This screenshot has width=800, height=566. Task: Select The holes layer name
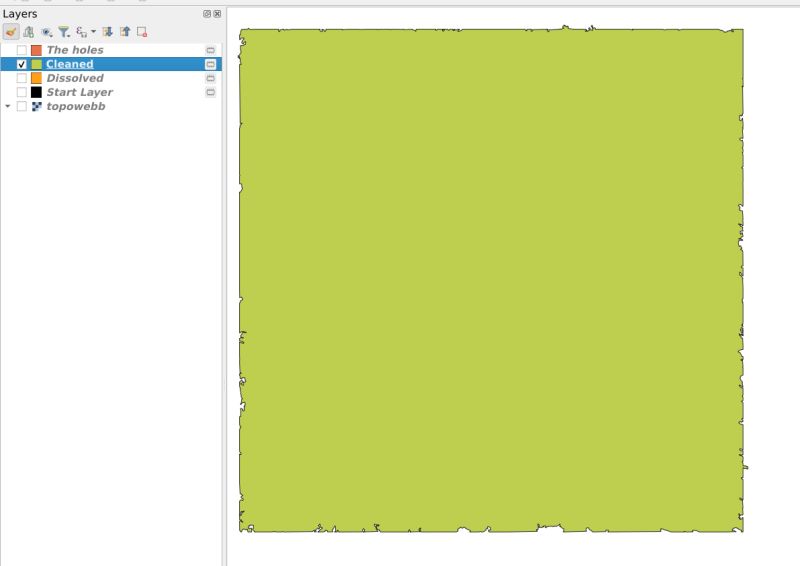point(75,50)
